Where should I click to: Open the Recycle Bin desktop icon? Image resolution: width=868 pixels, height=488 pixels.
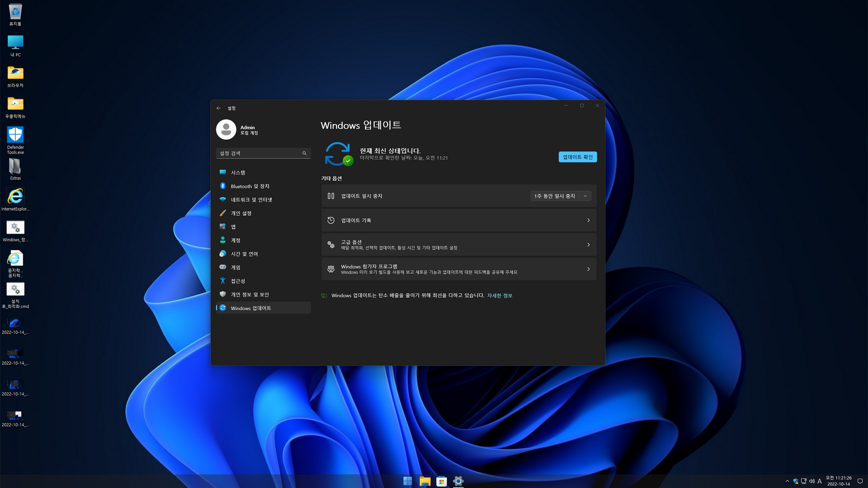click(15, 15)
